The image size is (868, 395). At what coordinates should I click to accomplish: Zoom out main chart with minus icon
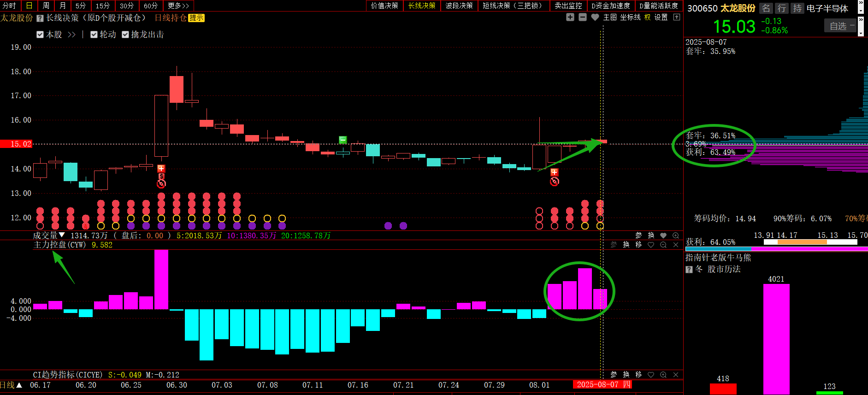click(x=583, y=17)
